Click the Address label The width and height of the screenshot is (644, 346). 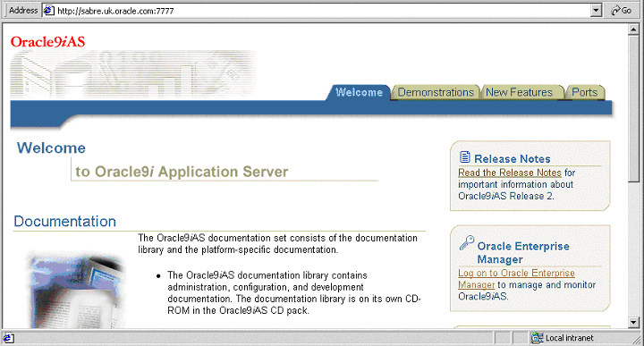[23, 10]
